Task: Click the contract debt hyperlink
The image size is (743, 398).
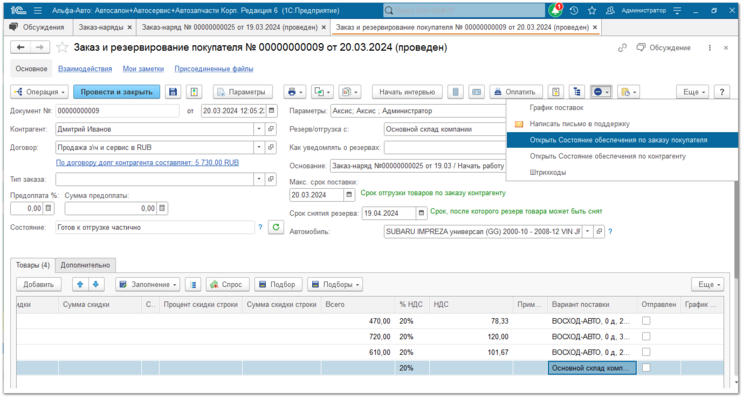Action: click(147, 162)
